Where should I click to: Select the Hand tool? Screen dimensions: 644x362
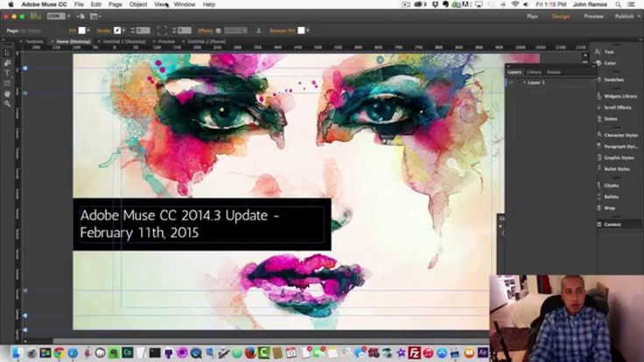pos(7,94)
